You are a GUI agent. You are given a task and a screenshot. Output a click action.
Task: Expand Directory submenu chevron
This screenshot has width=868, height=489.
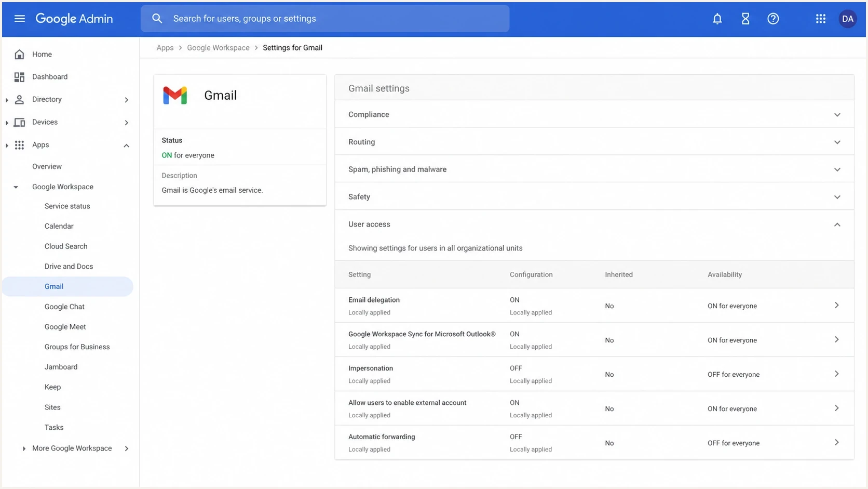point(126,100)
